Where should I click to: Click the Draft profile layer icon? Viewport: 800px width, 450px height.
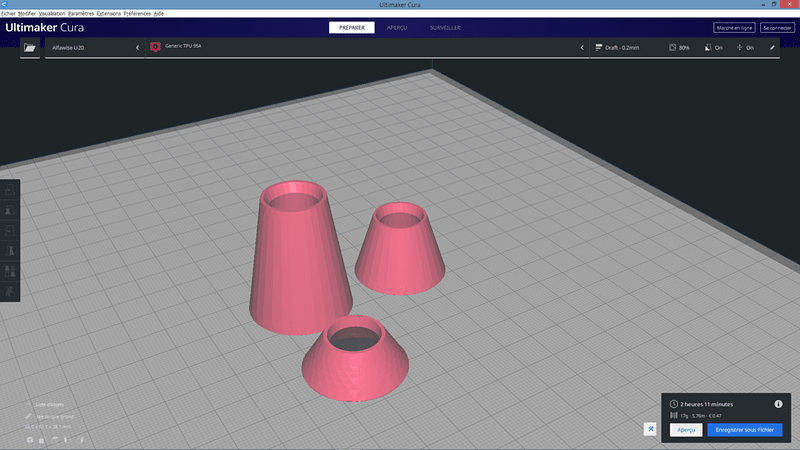click(x=599, y=47)
